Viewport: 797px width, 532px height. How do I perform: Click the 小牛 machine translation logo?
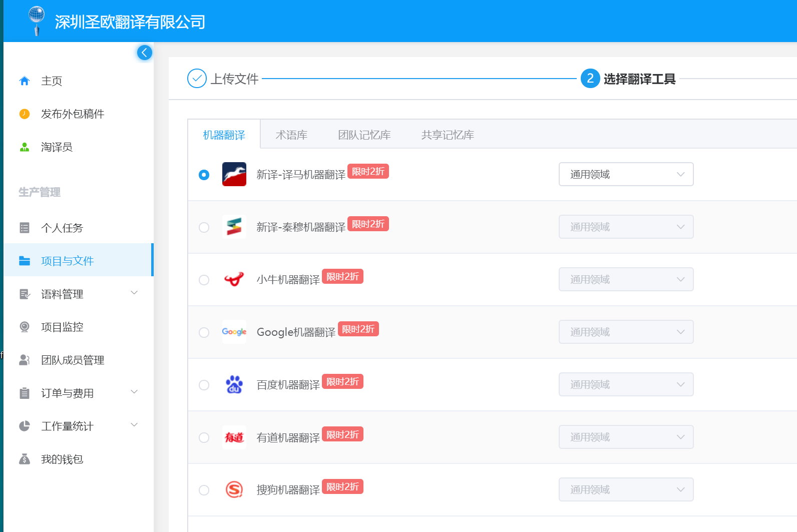pyautogui.click(x=234, y=279)
